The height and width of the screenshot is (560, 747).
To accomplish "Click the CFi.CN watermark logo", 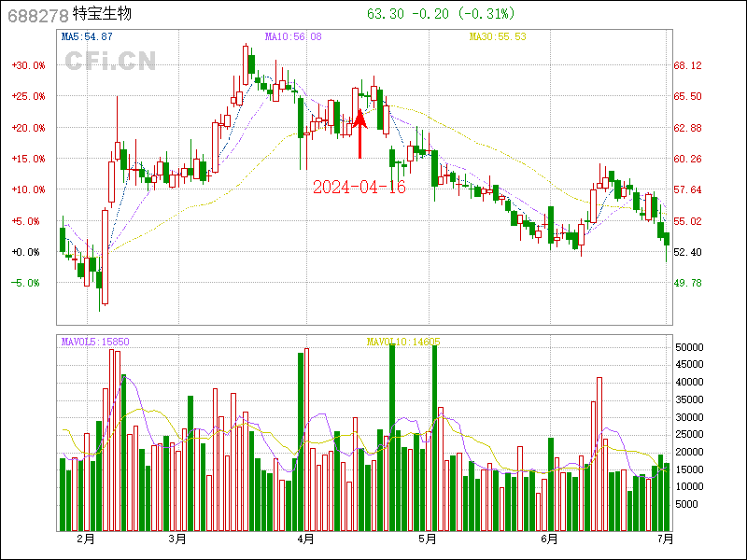I will click(x=110, y=61).
